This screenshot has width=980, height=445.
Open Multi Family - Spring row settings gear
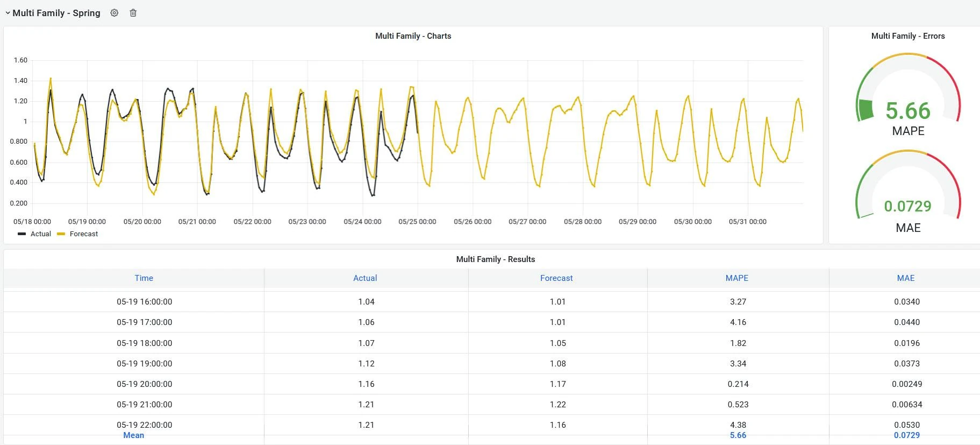point(114,13)
